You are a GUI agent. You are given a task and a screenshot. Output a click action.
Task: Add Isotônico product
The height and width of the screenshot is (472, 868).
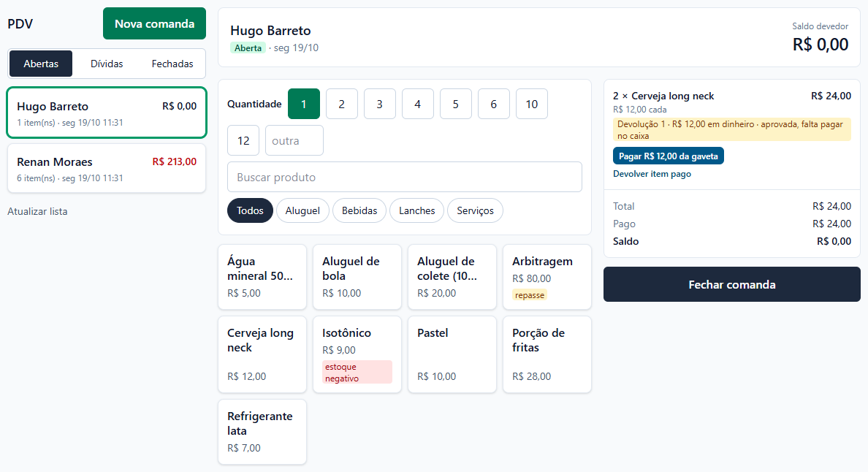357,354
